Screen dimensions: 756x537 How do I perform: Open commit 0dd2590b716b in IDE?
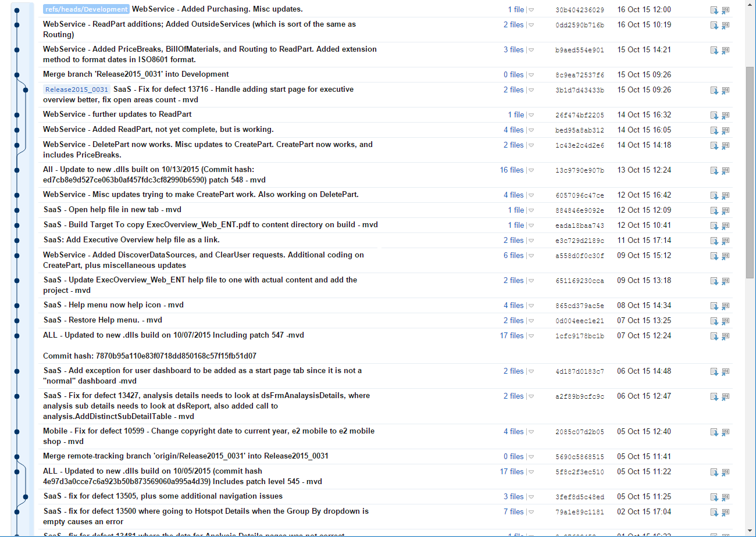725,26
